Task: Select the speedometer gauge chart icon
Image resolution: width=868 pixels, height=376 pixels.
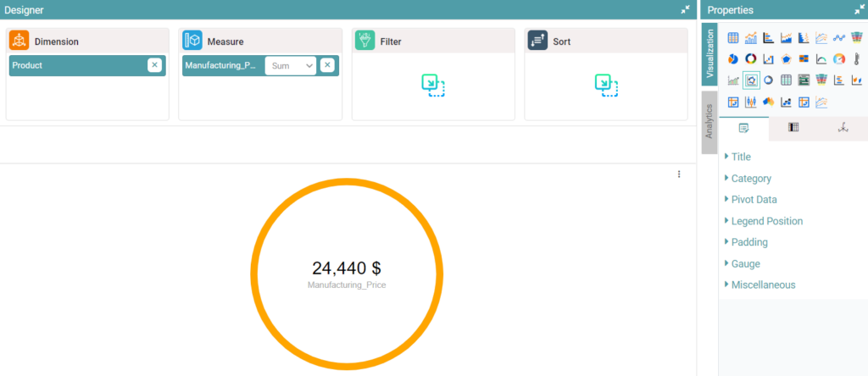Action: coord(839,58)
